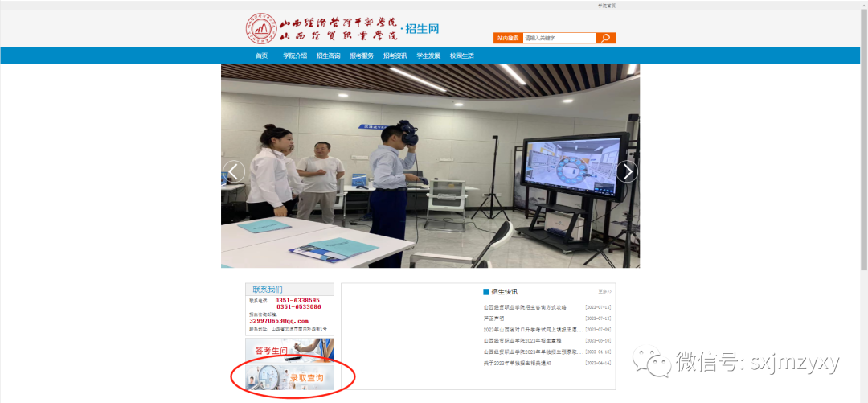Select 报考服务 in the navigation bar

coord(362,56)
